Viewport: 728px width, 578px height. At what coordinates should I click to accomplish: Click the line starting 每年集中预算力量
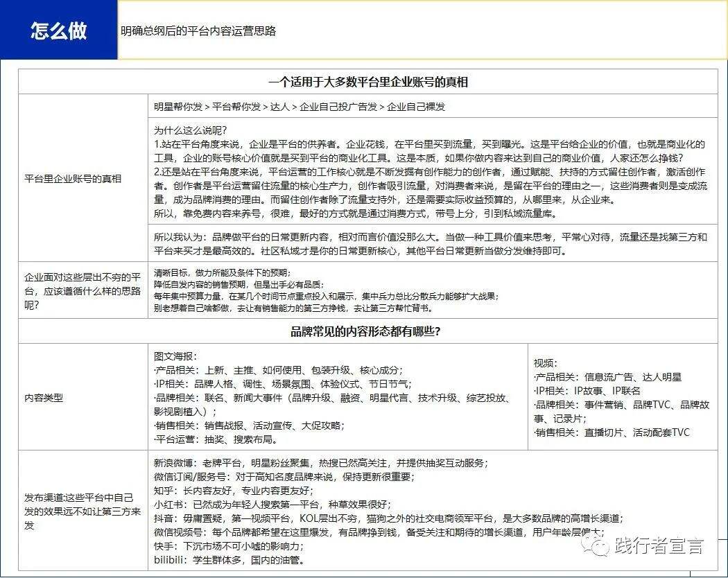[327, 296]
